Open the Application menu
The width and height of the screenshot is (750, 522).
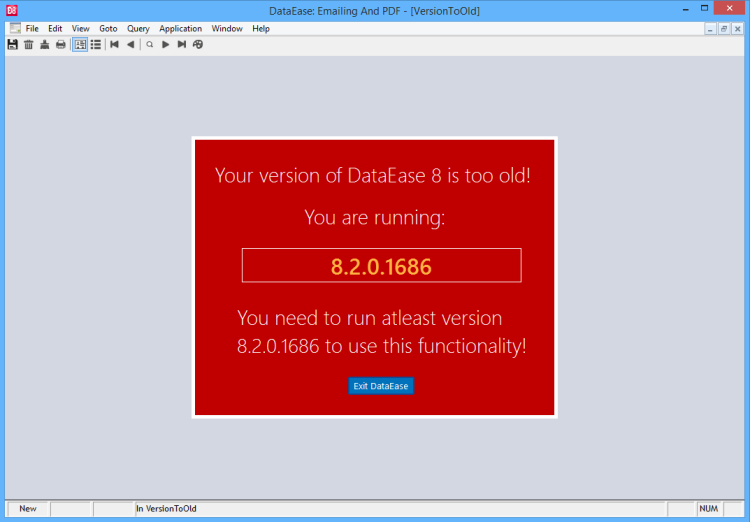(180, 29)
